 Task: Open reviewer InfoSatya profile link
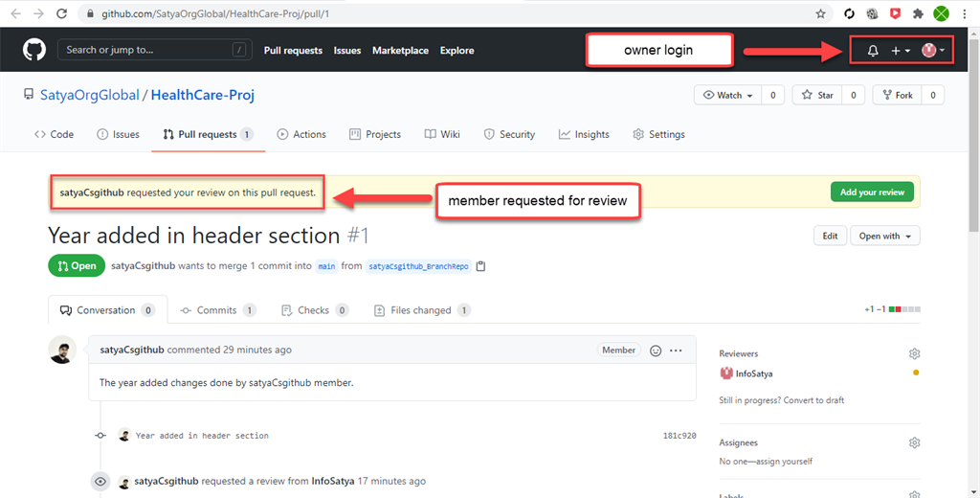[x=754, y=373]
